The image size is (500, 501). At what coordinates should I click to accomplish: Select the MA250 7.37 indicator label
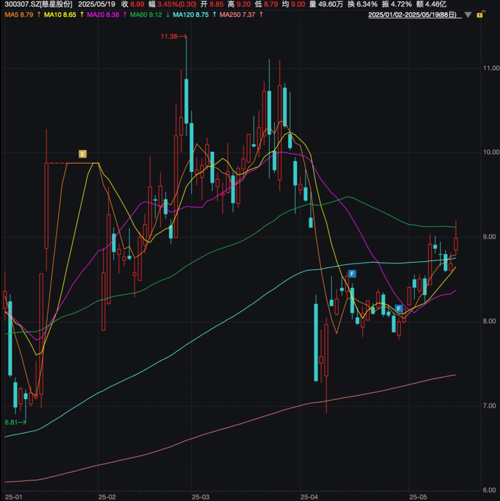click(237, 15)
